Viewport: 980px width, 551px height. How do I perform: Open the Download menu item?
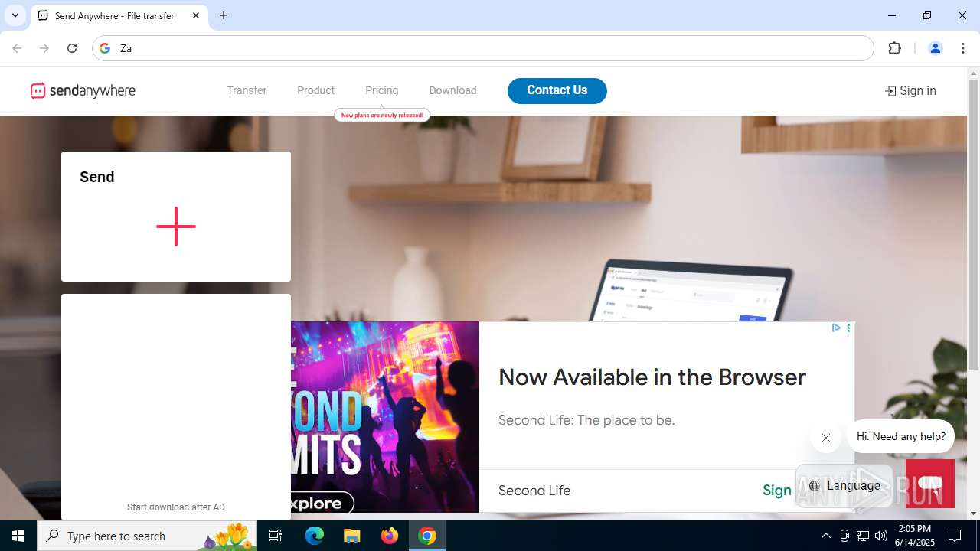[x=452, y=90]
